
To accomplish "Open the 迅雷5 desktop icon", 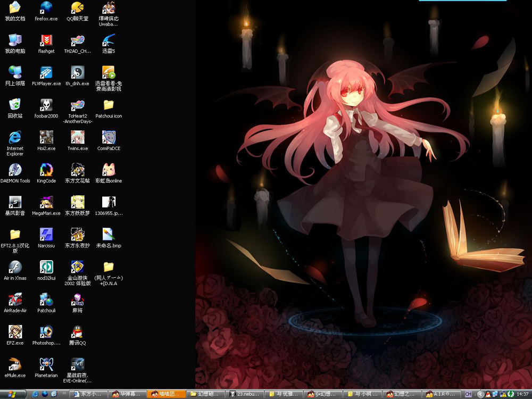I will [109, 44].
